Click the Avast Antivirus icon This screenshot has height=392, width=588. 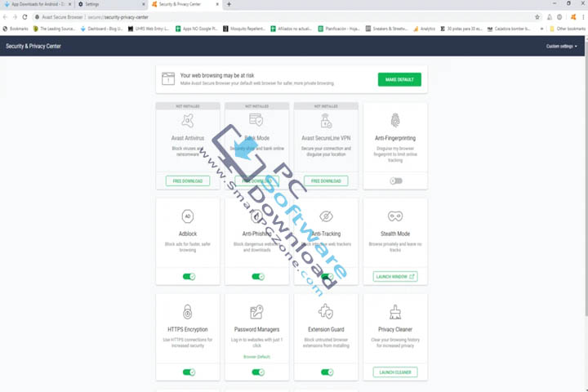click(188, 121)
